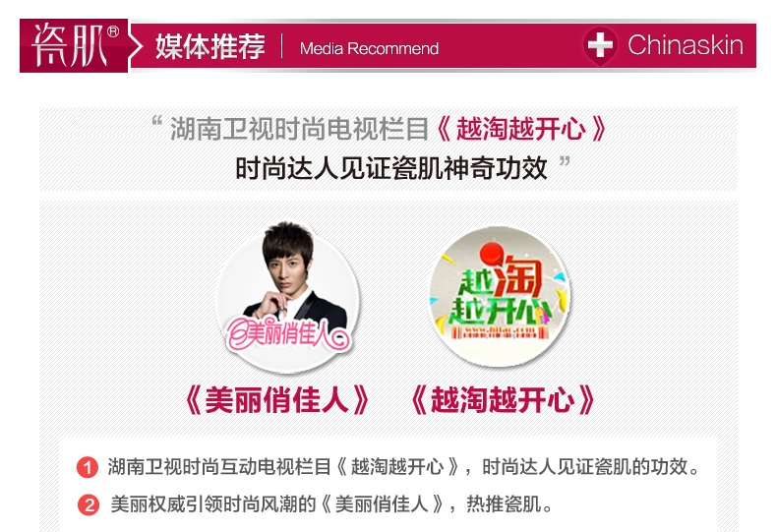Viewport: 777px width, 532px height.
Task: Click headline 时尚达人见证瓷肌神奇功效
Action: (391, 168)
